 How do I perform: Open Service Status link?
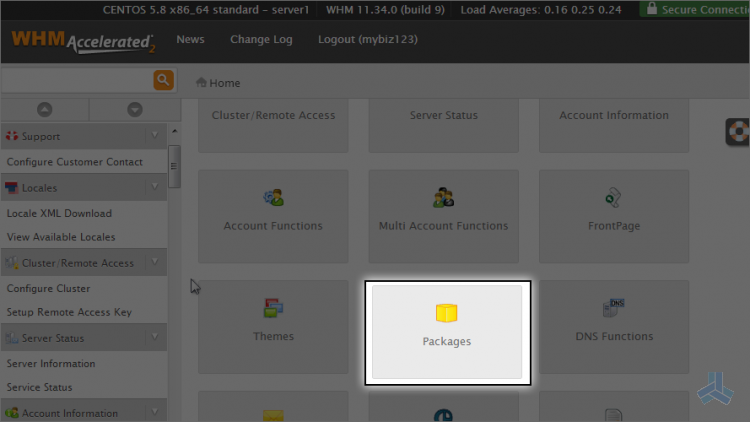point(39,387)
